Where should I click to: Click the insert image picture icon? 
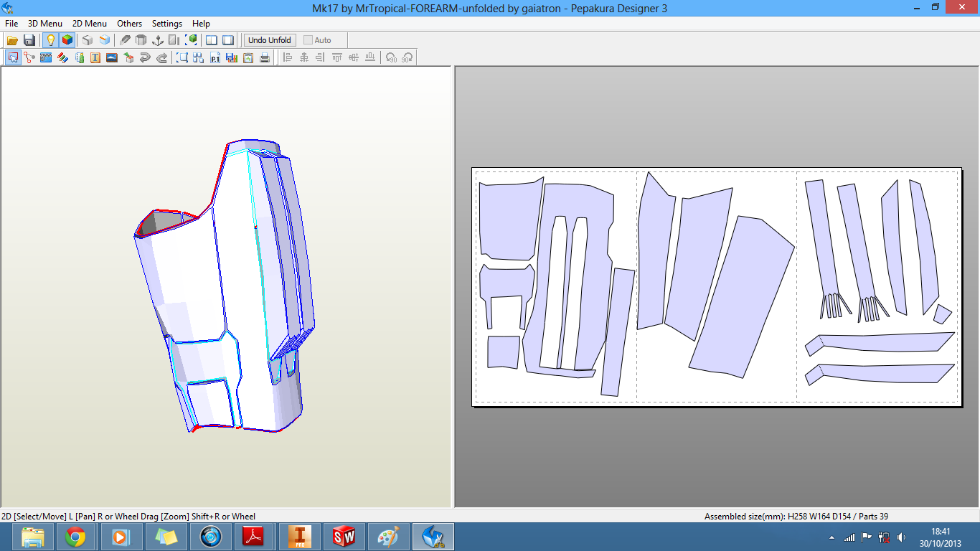(x=112, y=58)
